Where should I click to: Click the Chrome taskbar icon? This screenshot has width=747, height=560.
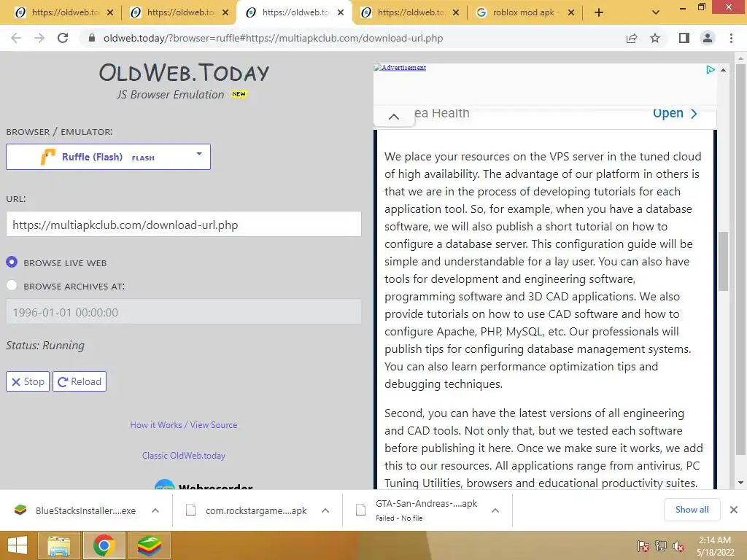click(x=104, y=545)
